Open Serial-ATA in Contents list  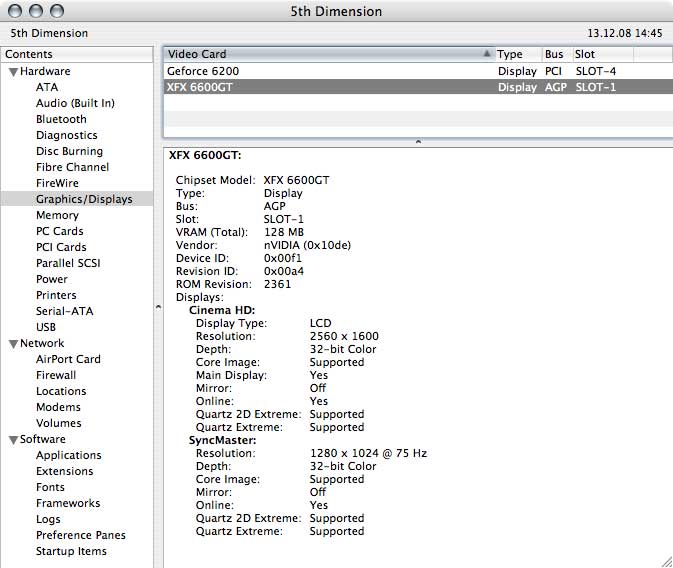(x=64, y=312)
